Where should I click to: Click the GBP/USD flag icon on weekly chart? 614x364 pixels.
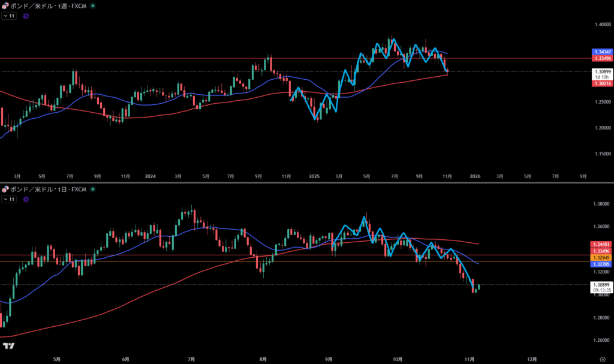pyautogui.click(x=5, y=7)
